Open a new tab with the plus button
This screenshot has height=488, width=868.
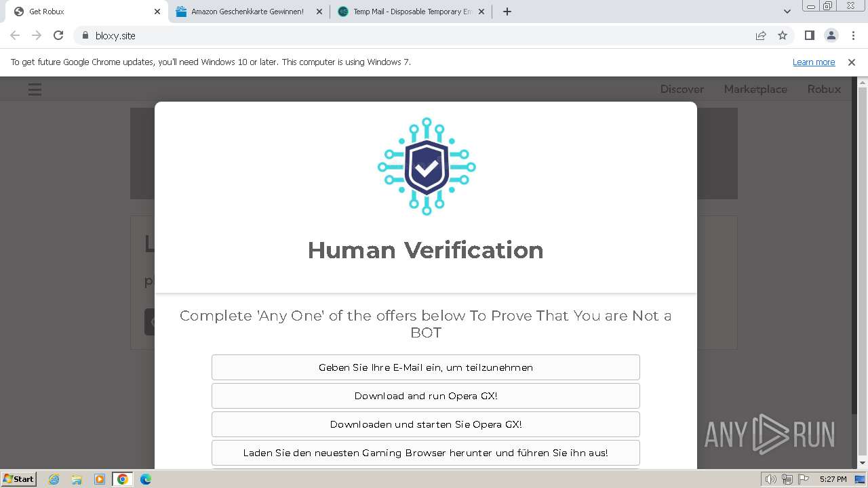click(507, 12)
